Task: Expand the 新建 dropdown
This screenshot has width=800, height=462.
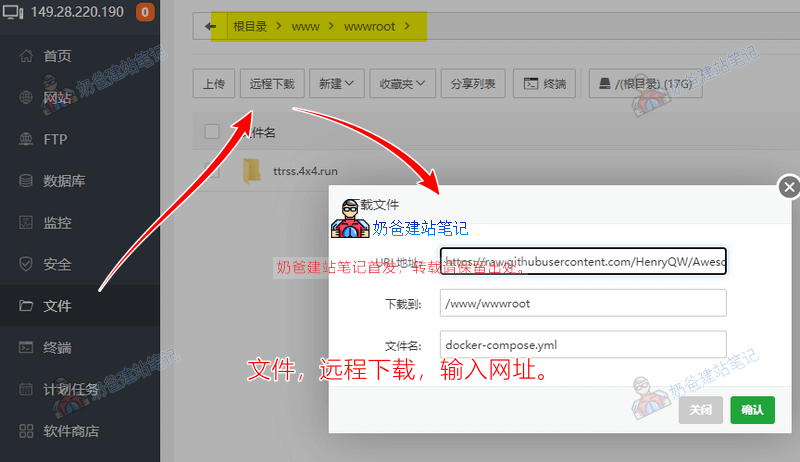Action: coord(338,84)
